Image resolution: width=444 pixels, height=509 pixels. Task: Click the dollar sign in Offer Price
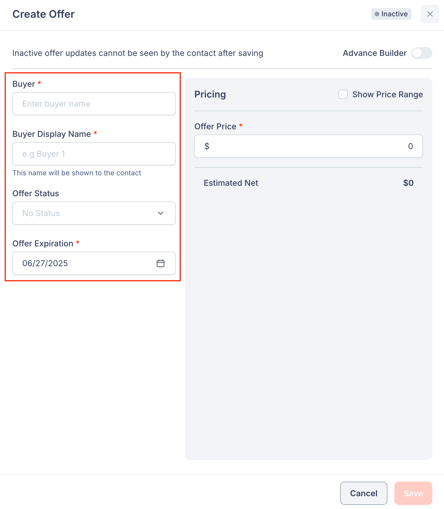tap(207, 146)
